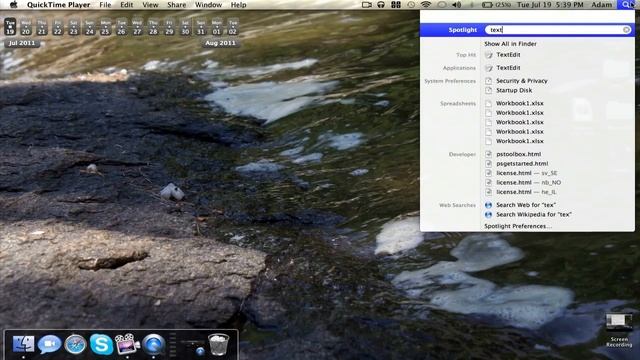
Task: Open the File menu
Action: click(105, 5)
